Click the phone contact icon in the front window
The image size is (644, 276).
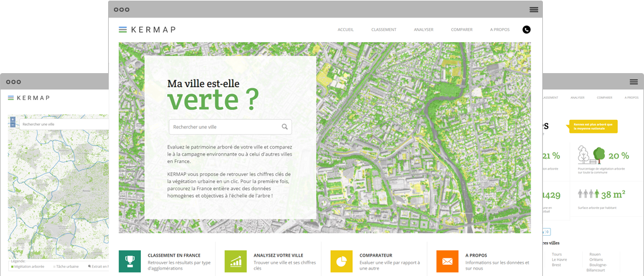(526, 30)
